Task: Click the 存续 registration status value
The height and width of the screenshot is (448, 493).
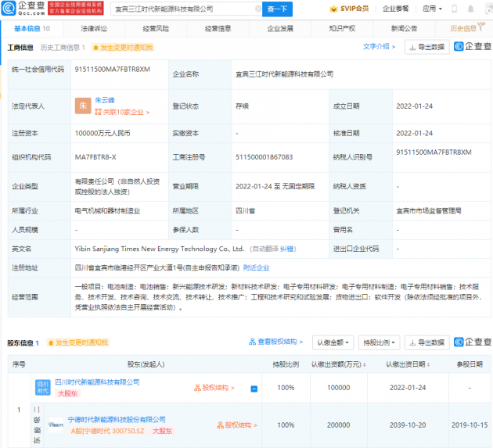Action: pyautogui.click(x=242, y=106)
